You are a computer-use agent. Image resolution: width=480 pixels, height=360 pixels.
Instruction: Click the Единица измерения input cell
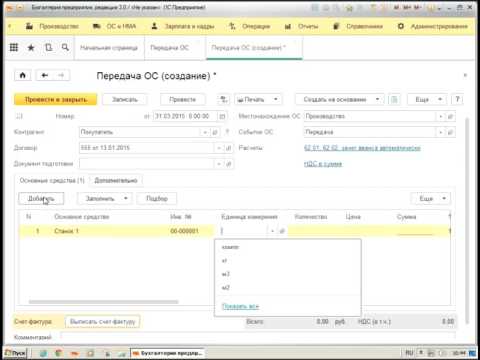tap(243, 231)
